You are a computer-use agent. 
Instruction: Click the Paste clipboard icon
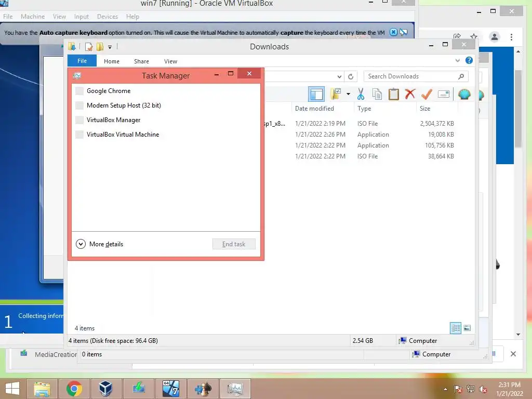(394, 95)
